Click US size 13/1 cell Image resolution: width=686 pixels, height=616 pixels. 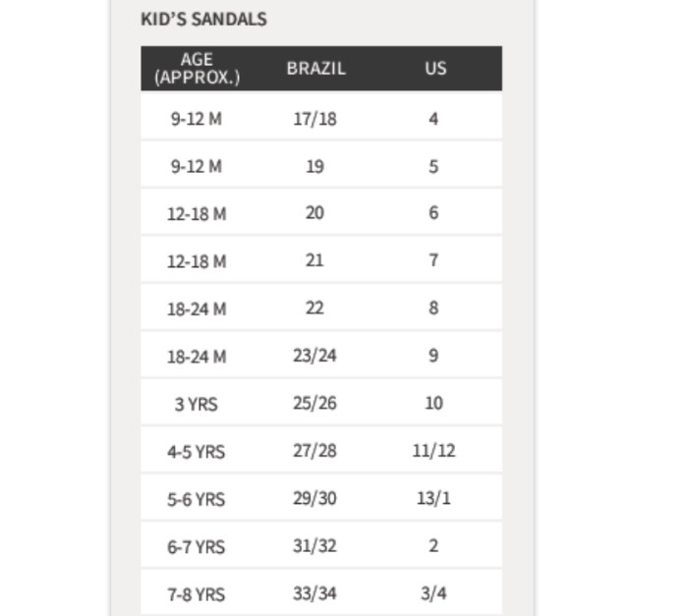[433, 498]
